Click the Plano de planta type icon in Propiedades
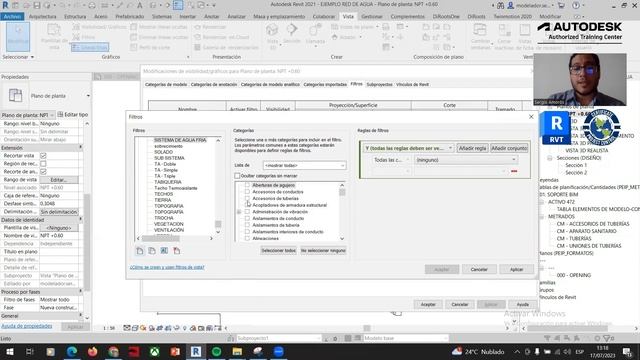This screenshot has height=360, width=640. pyautogui.click(x=16, y=96)
